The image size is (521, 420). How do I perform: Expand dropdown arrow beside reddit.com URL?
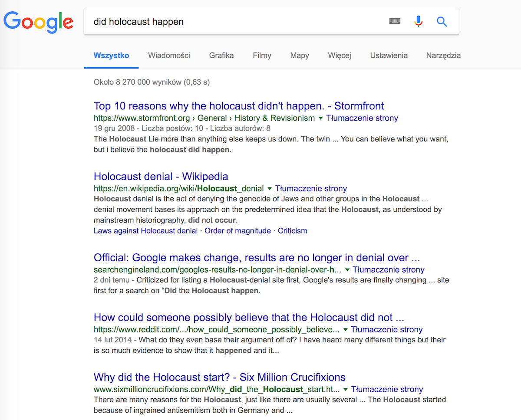click(345, 330)
